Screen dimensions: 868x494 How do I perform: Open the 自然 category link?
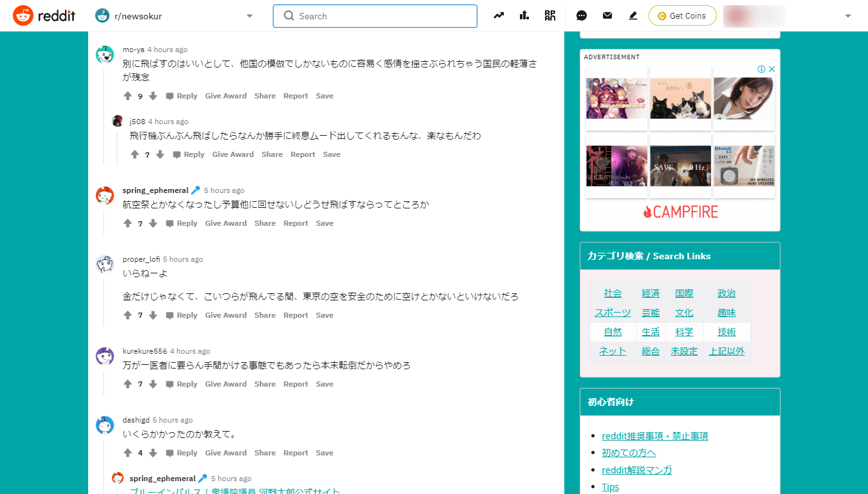(613, 332)
